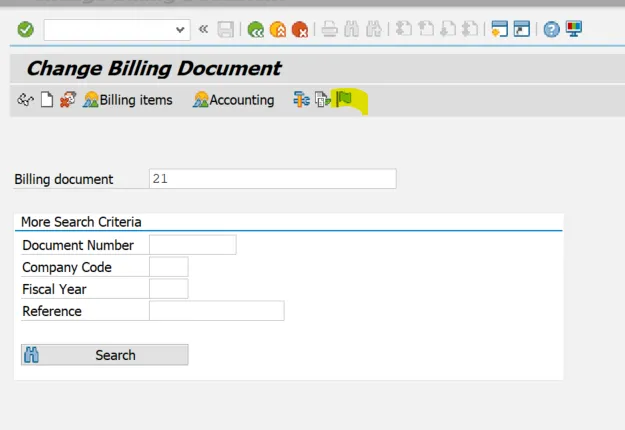Click the 'Company Code' label
625x430 pixels.
(67, 267)
